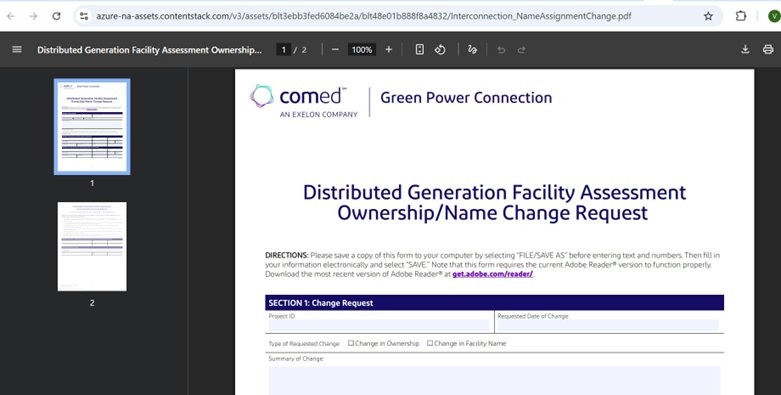Viewport: 781px width, 395px height.
Task: Click the Requested Date of Change field
Action: pyautogui.click(x=608, y=326)
